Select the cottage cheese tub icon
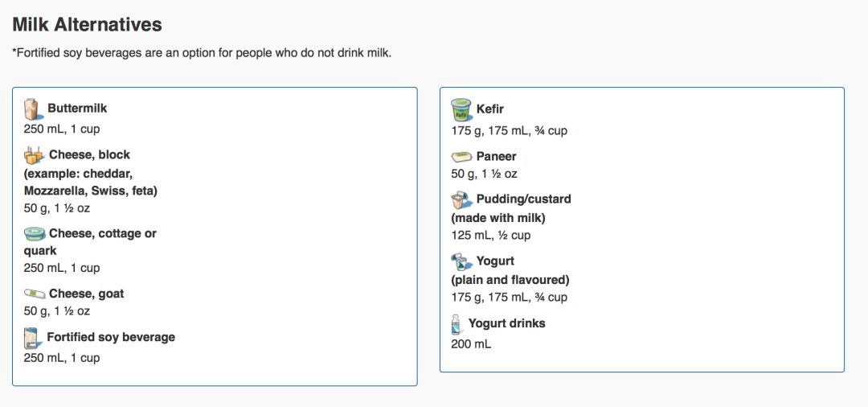 (x=35, y=234)
